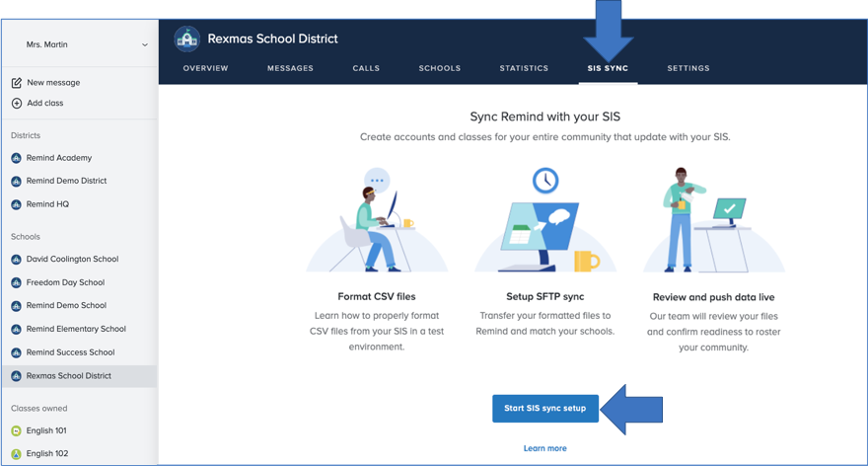Follow the Learn more link

(545, 448)
